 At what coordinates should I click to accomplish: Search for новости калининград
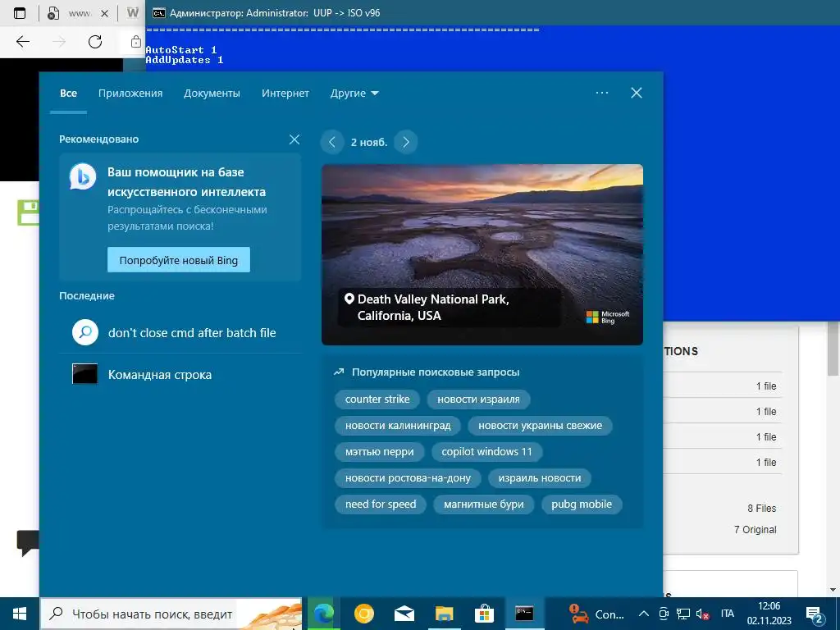398,426
